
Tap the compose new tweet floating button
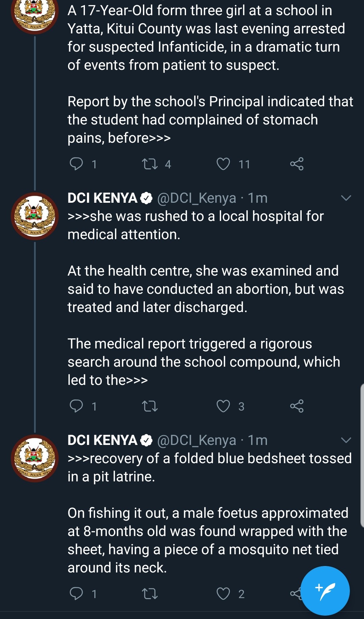[325, 591]
